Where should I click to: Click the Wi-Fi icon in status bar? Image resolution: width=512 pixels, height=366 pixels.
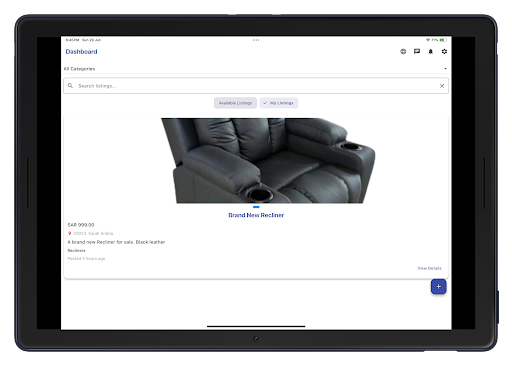(428, 40)
